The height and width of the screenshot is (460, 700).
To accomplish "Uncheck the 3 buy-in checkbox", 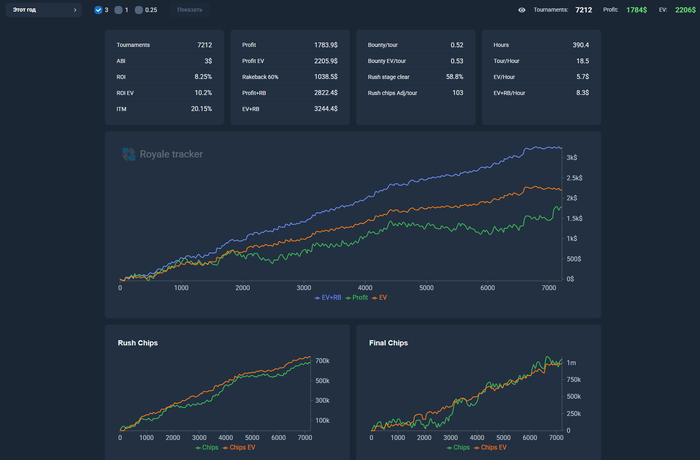I will (98, 10).
